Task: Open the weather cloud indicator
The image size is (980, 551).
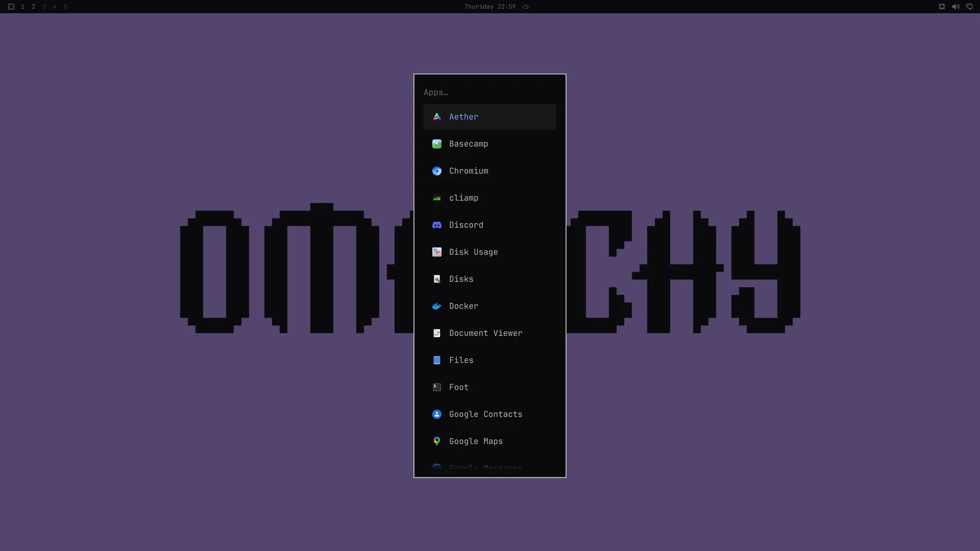Action: (x=525, y=7)
